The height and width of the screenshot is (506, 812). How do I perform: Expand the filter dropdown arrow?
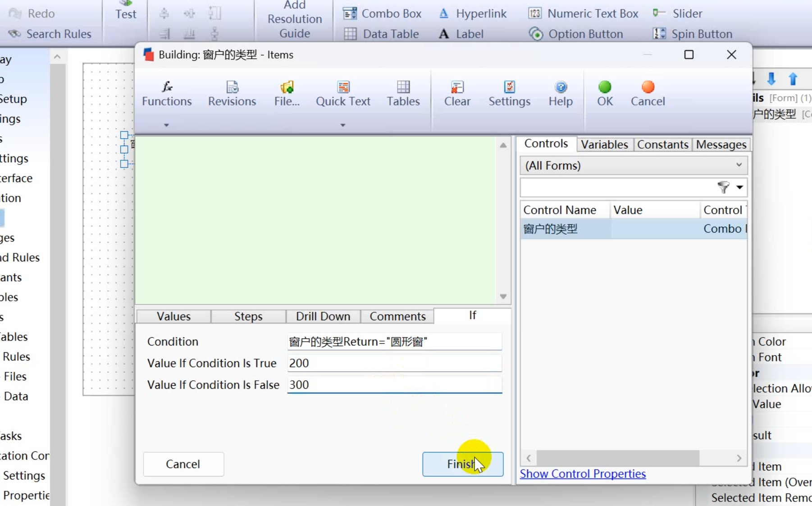click(739, 187)
